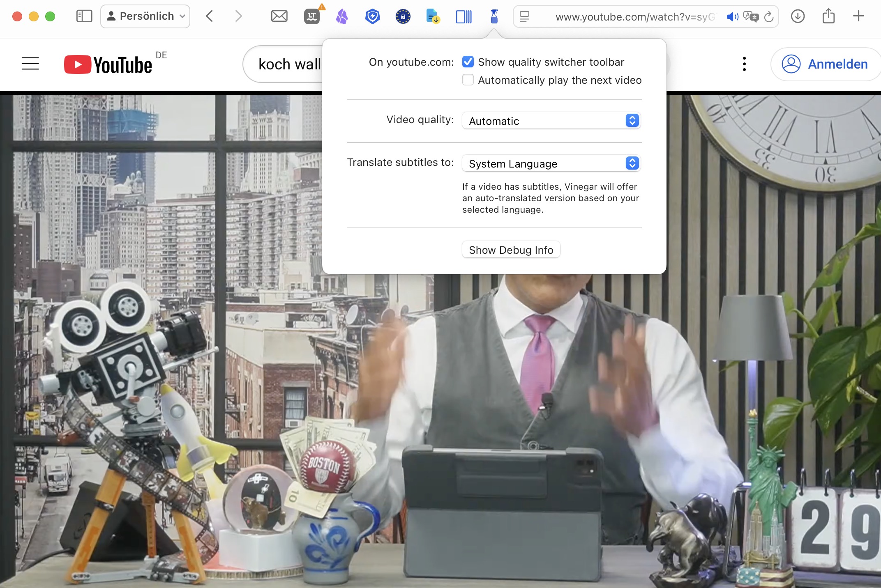Image resolution: width=881 pixels, height=588 pixels.
Task: Open Translate subtitles to dropdown
Action: point(551,163)
